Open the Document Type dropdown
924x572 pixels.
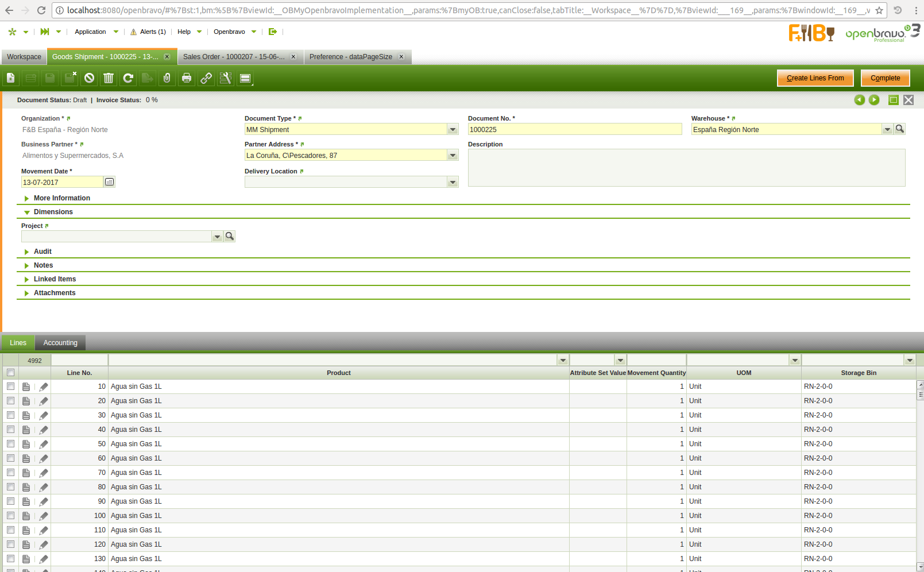pyautogui.click(x=453, y=130)
